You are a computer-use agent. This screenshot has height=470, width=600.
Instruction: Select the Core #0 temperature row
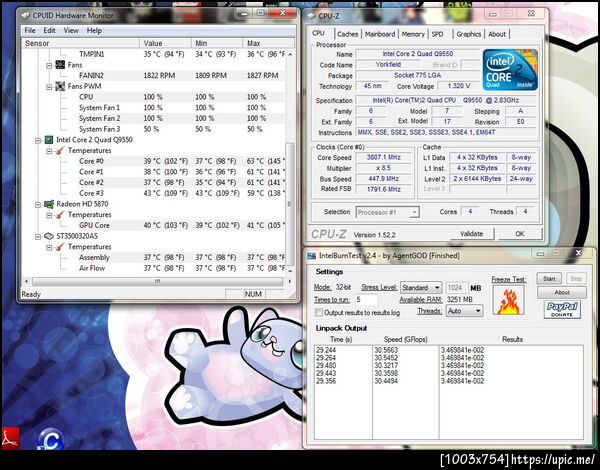point(153,161)
